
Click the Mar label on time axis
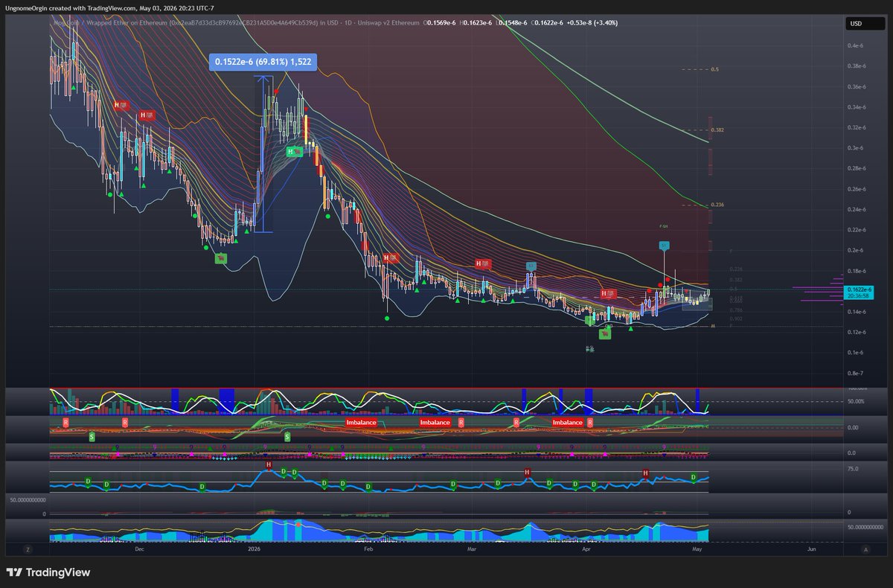pyautogui.click(x=471, y=549)
